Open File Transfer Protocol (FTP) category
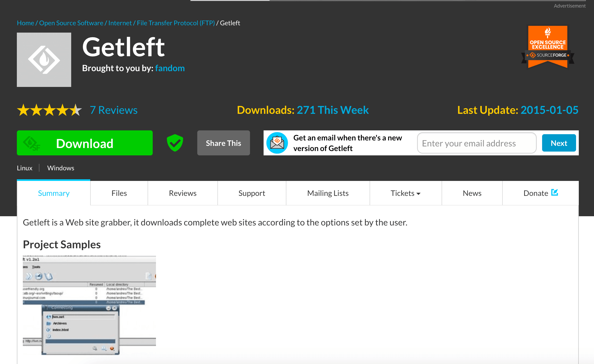Image resolution: width=594 pixels, height=364 pixels. pos(176,23)
